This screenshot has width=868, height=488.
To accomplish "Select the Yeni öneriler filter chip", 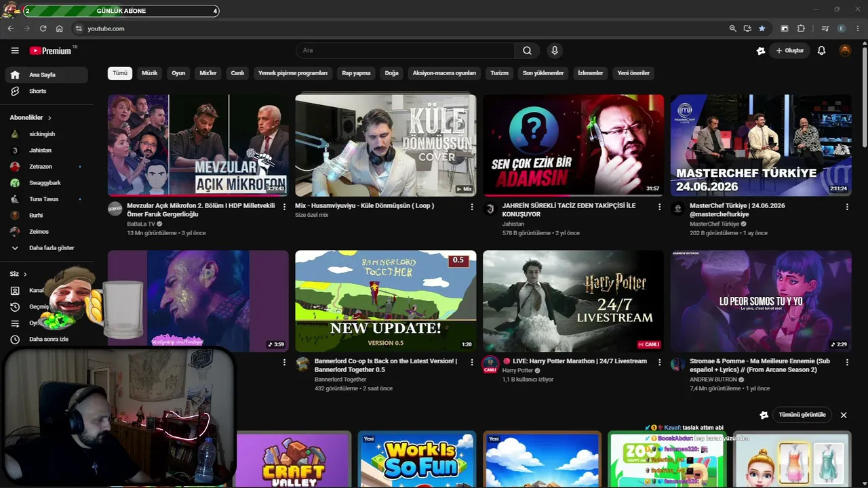I will [x=633, y=73].
